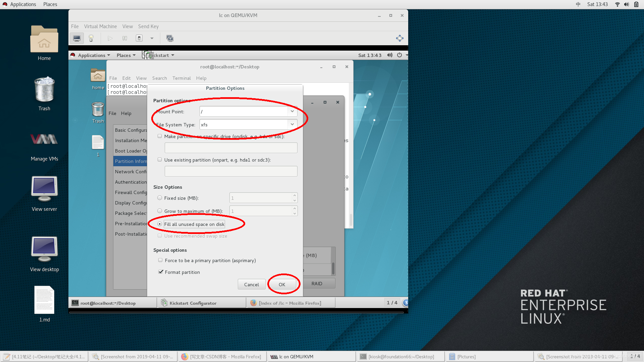Show virtual hardware details lightbulb icon
Screen dimensions: 644x362
91,38
